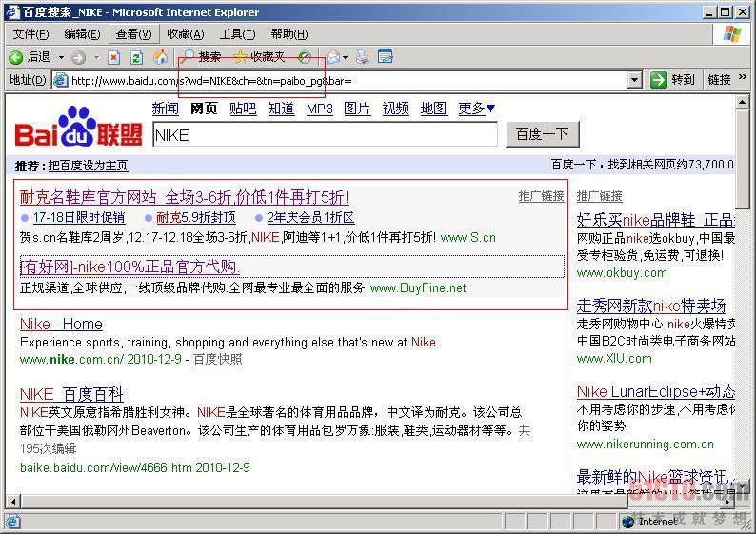
Task: Open the 查看(V) menu
Action: [x=133, y=34]
